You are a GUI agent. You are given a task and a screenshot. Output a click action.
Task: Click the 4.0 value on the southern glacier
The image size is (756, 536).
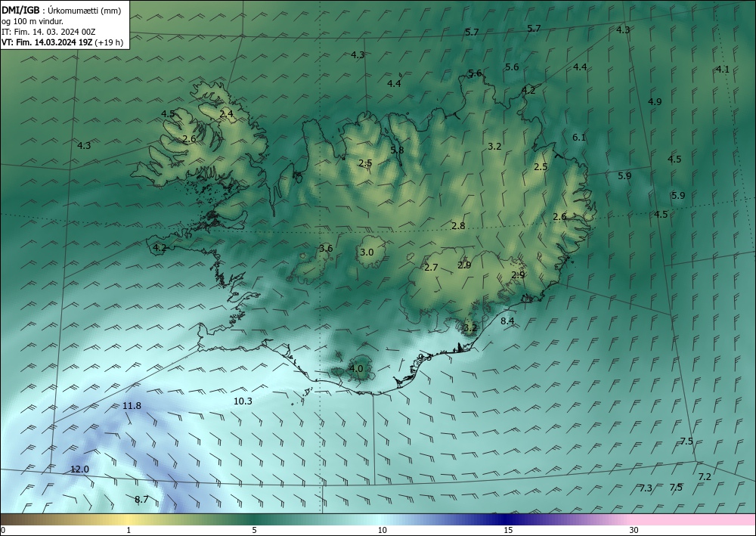[356, 369]
